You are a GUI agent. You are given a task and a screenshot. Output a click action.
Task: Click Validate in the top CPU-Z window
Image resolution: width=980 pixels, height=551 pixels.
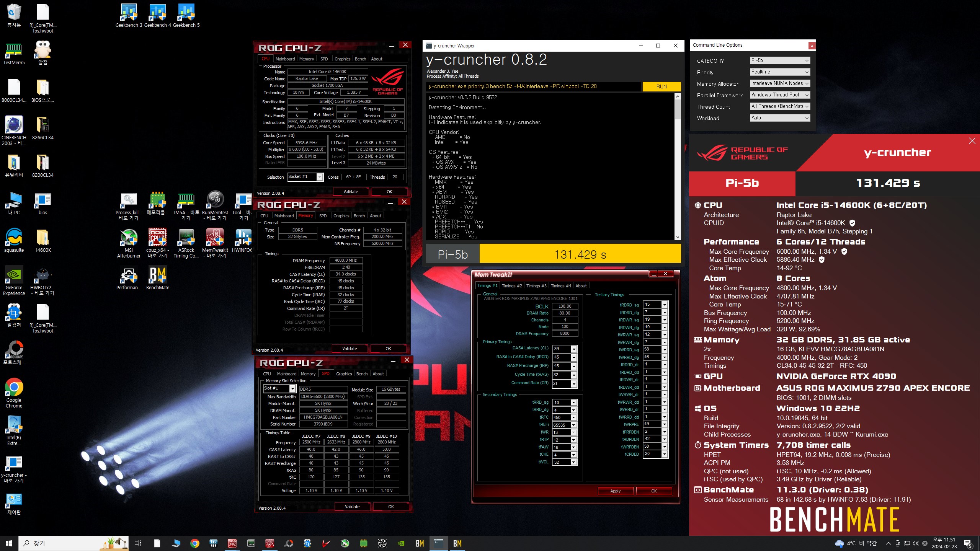click(351, 192)
